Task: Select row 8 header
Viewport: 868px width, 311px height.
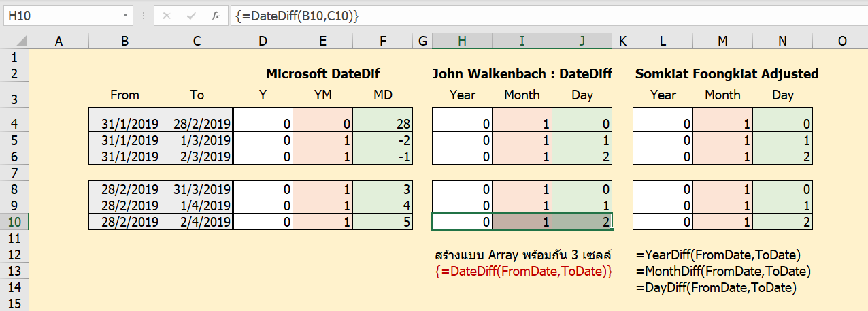Action: coord(14,189)
